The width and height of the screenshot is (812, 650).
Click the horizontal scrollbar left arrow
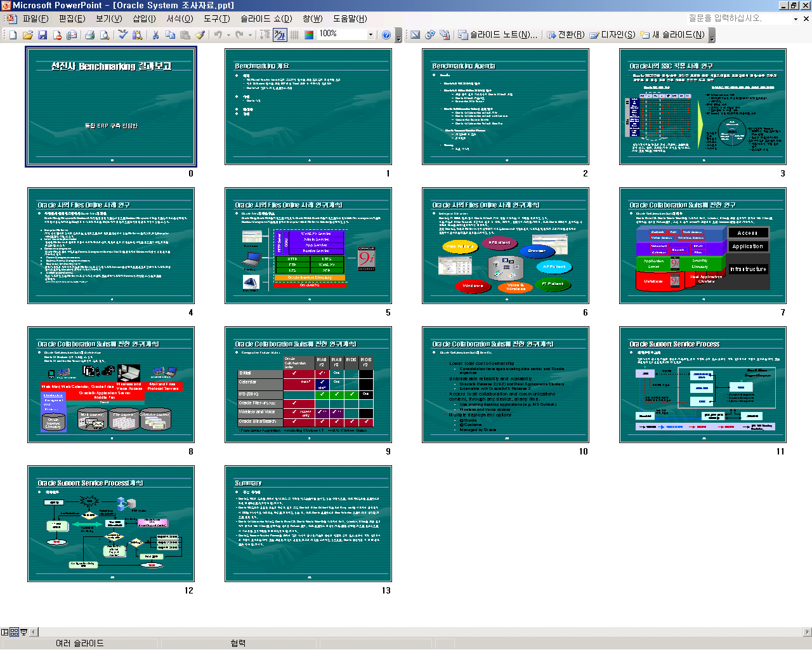34,632
